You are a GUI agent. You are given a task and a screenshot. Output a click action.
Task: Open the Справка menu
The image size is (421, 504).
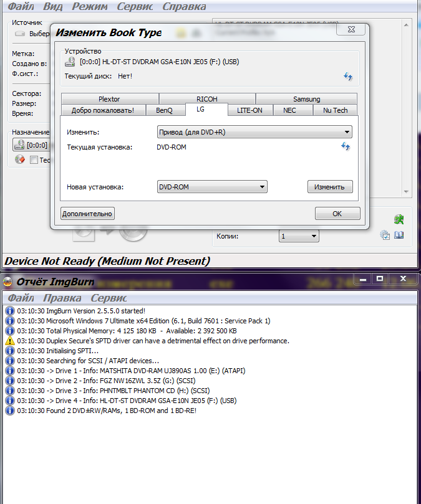[x=184, y=6]
